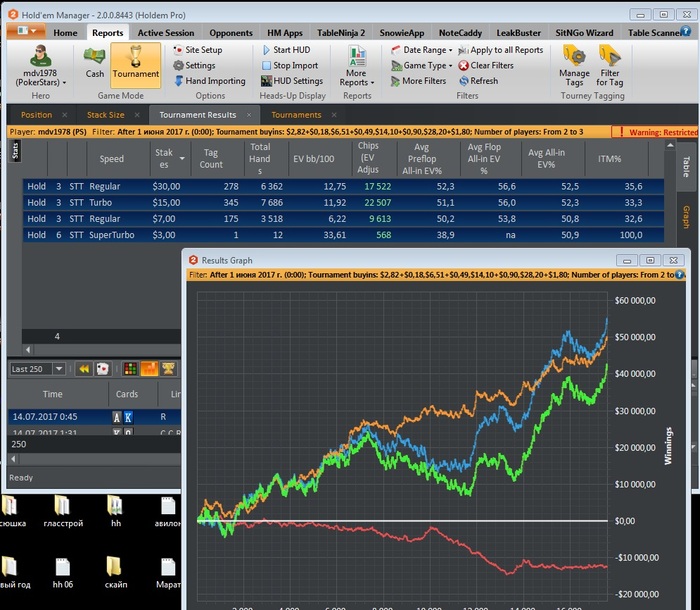This screenshot has height=610, width=700.
Task: Switch game mode to Cash
Action: point(95,63)
